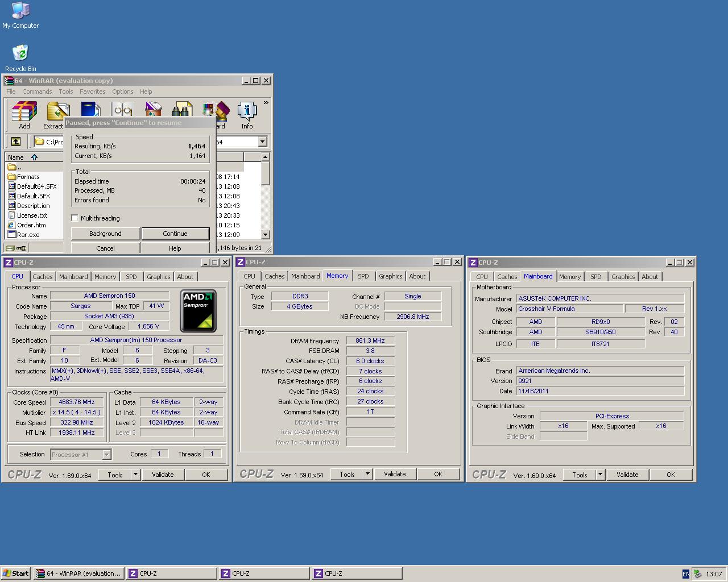Click the Core Speed value 4683.76 MHz
Image resolution: width=728 pixels, height=582 pixels.
coord(77,402)
